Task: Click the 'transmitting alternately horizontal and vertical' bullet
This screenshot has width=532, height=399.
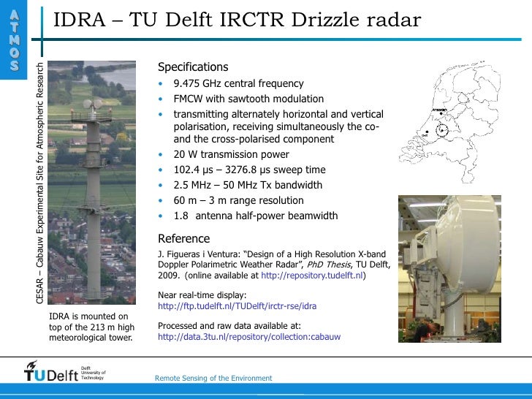Action: click(x=278, y=126)
